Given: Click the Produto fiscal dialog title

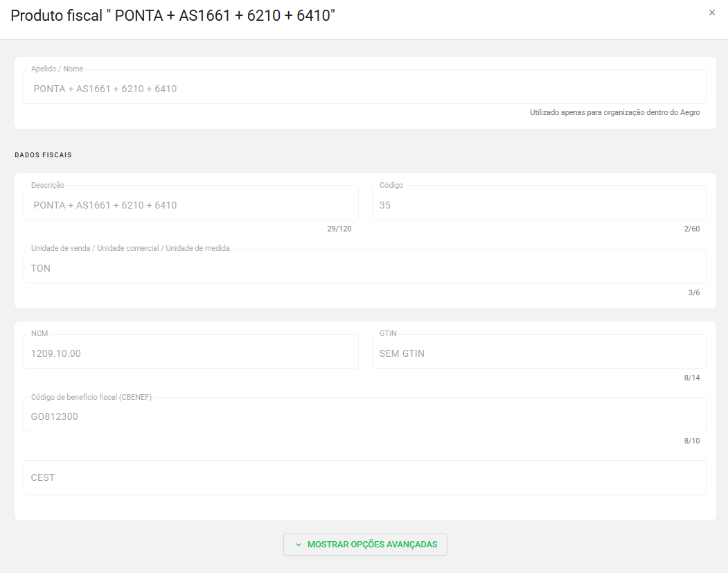Looking at the screenshot, I should pos(172,15).
